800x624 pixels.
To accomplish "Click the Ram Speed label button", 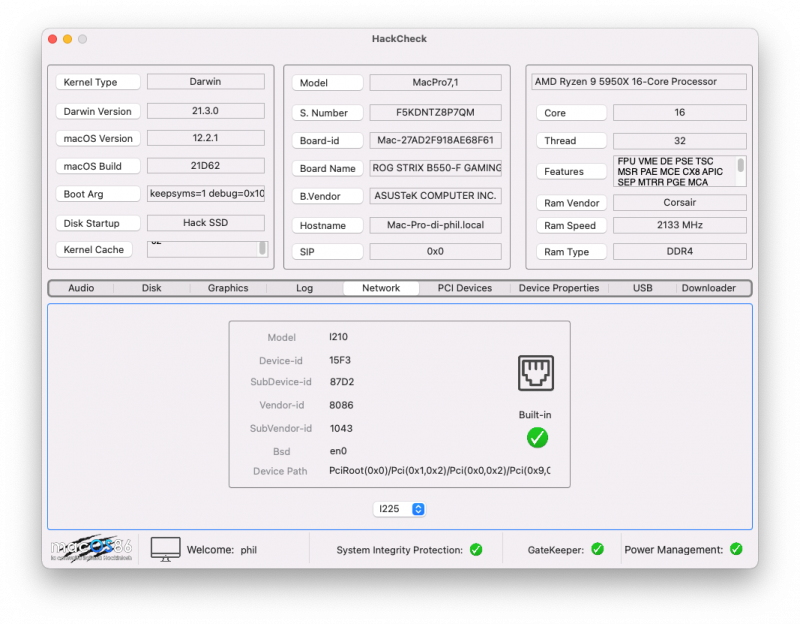I will (571, 226).
